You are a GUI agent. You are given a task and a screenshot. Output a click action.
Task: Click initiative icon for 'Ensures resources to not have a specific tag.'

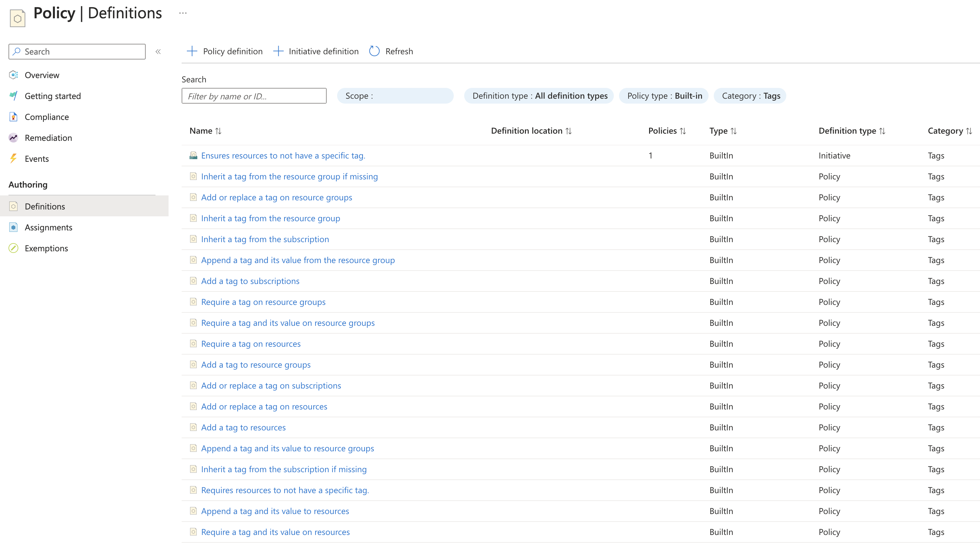(x=193, y=155)
